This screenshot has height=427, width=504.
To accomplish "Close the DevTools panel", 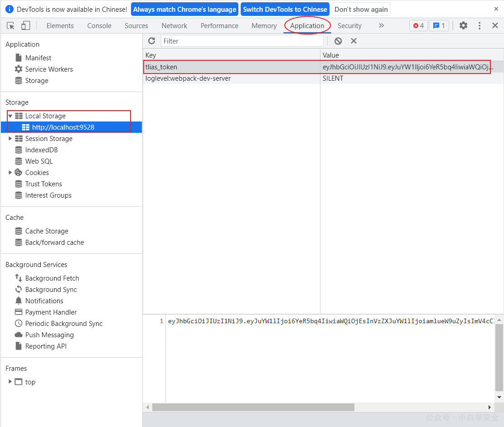I will (x=495, y=26).
